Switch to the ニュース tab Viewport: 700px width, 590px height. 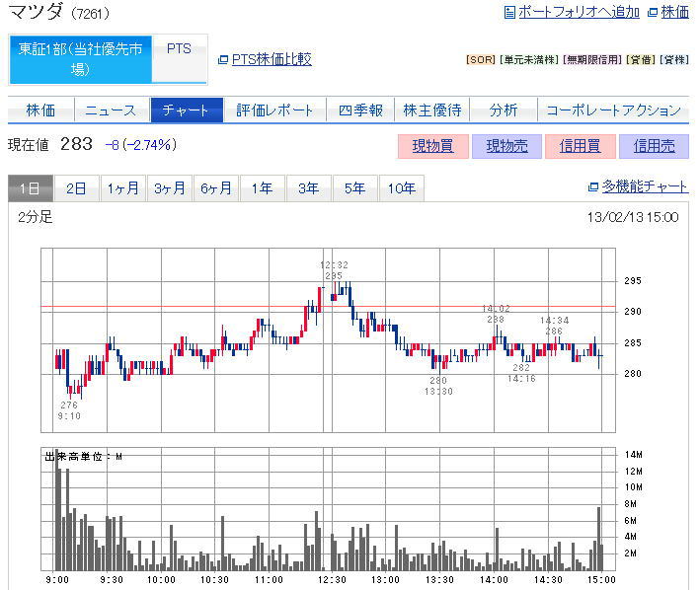click(111, 111)
